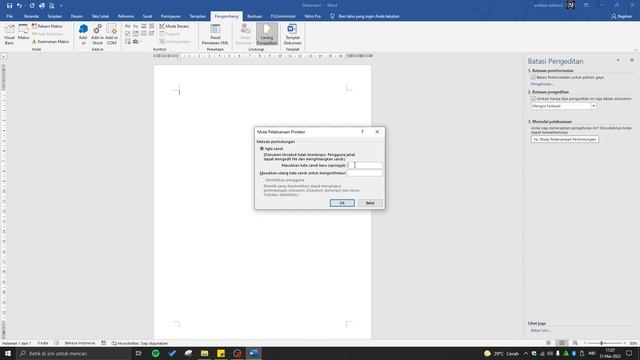Switch to the Tata Letak tab
The width and height of the screenshot is (640, 360).
tap(100, 16)
